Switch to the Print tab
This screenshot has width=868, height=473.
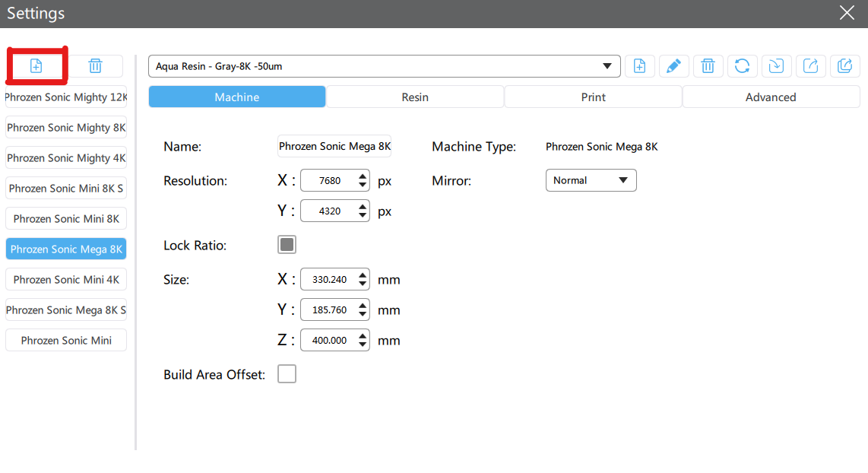click(594, 97)
